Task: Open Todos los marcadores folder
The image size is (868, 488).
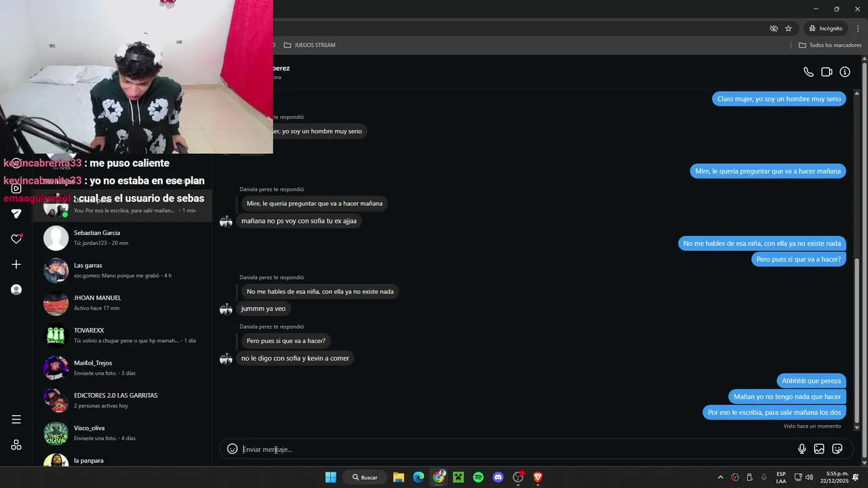Action: 830,45
